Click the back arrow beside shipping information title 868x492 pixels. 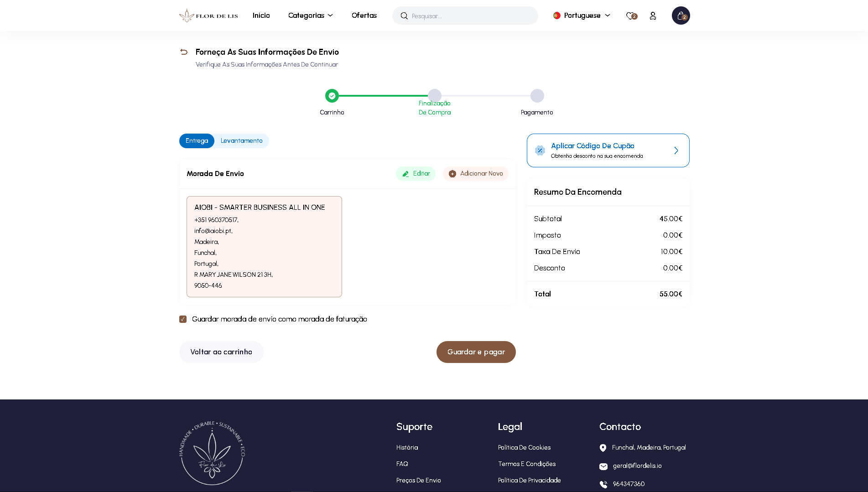click(x=184, y=52)
